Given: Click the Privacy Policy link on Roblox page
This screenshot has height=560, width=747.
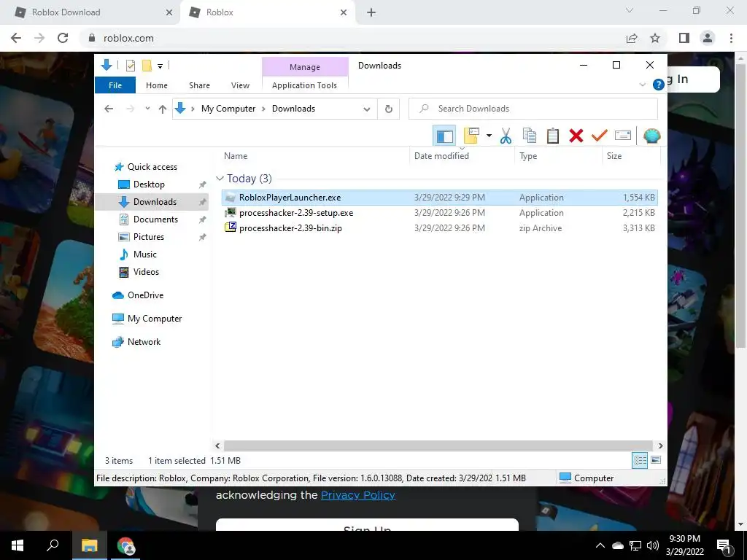Looking at the screenshot, I should (x=357, y=495).
